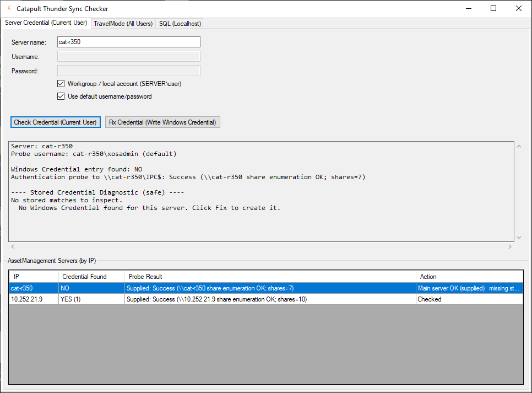
Task: Click the log scroll up arrow
Action: 519,146
